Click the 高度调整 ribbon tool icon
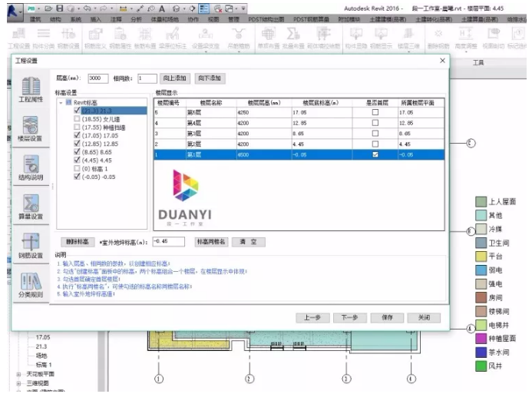The image size is (532, 394). pyautogui.click(x=466, y=34)
